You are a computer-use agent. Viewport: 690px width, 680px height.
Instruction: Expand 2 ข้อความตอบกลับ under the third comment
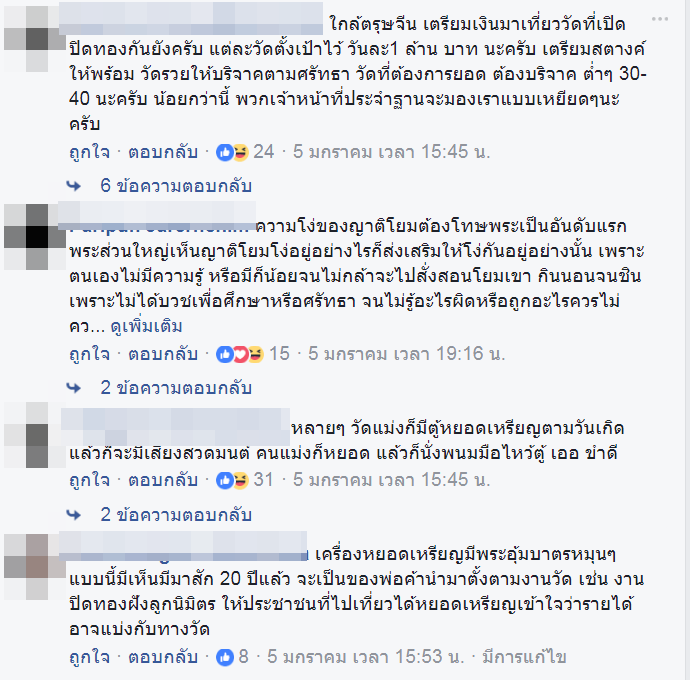[x=176, y=515]
